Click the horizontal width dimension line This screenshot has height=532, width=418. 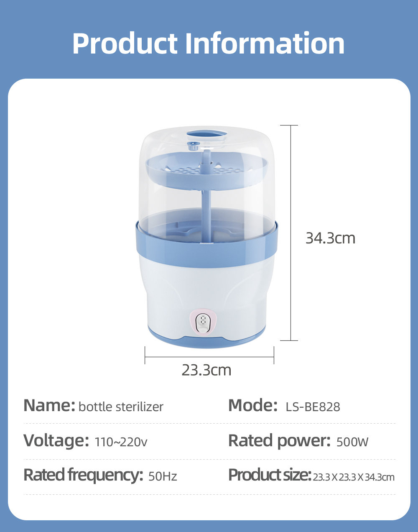coord(209,357)
